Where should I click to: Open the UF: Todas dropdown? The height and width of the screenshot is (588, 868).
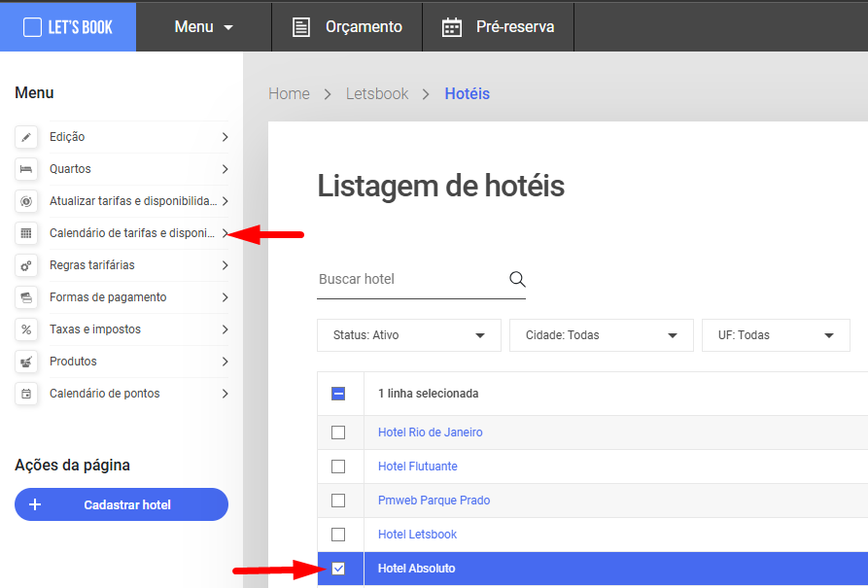point(776,335)
